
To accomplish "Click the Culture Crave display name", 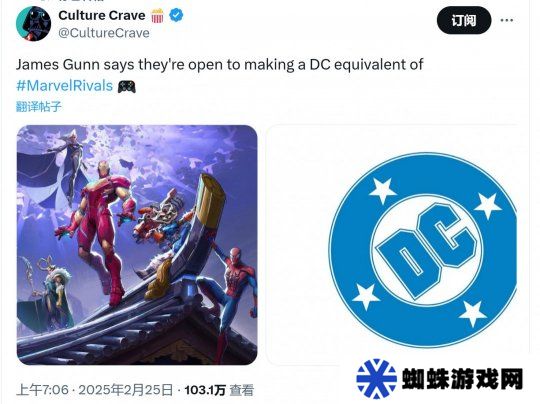I will (102, 15).
